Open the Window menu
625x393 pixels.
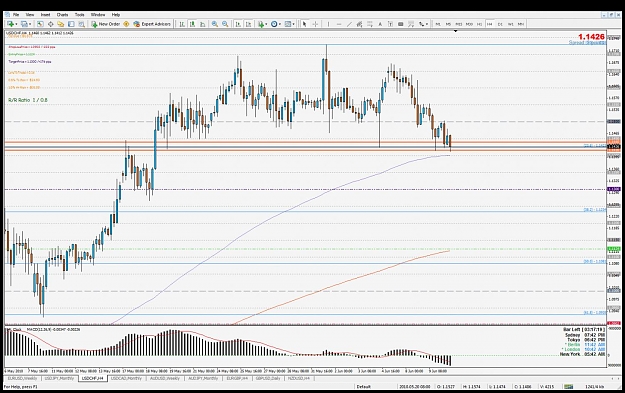click(98, 15)
